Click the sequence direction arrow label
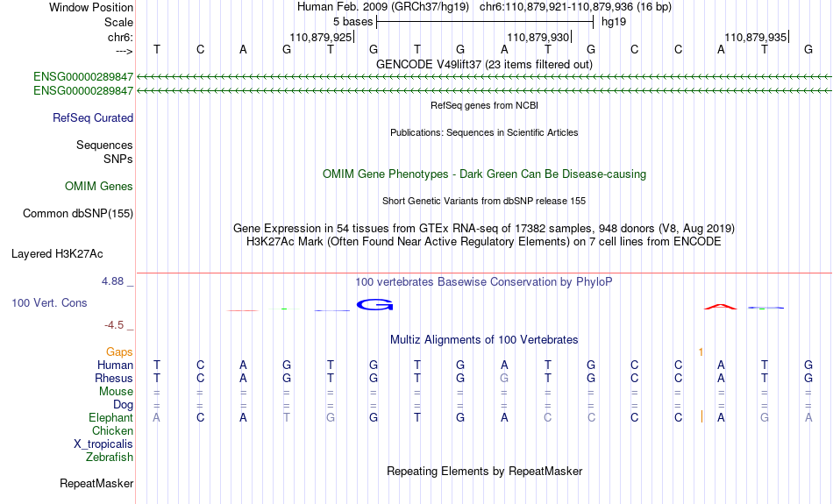Viewport: 833px width, 504px height. click(124, 51)
